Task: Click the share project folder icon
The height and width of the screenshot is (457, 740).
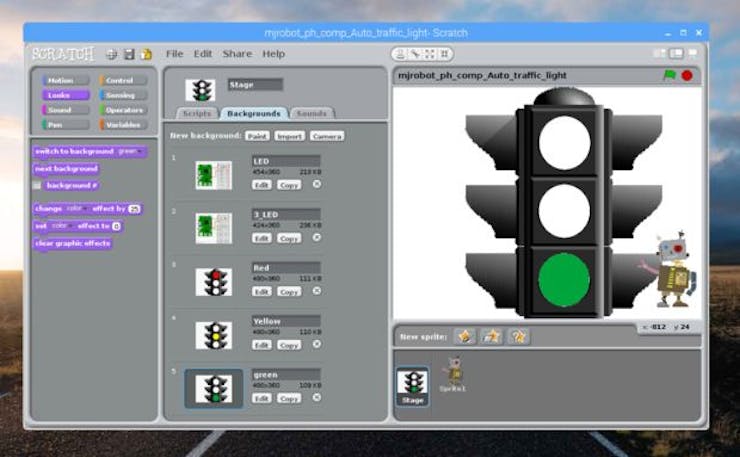Action: (x=146, y=54)
